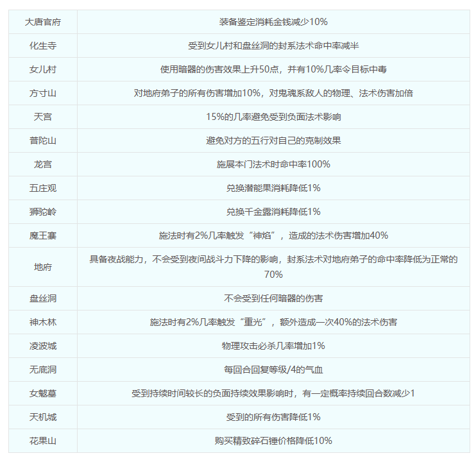Select the 女儿村 row label
Viewport: 476px width, 460px height.
(x=43, y=69)
